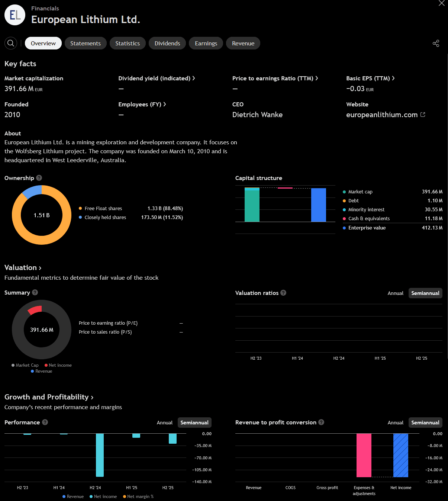Click Enterprise value legend item
Image resolution: width=448 pixels, height=501 pixels.
(393, 228)
